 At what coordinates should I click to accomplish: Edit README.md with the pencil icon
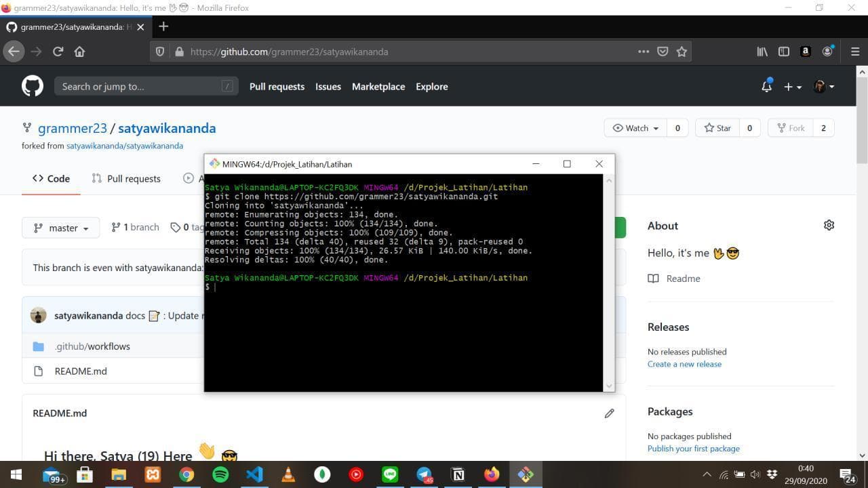coord(609,413)
